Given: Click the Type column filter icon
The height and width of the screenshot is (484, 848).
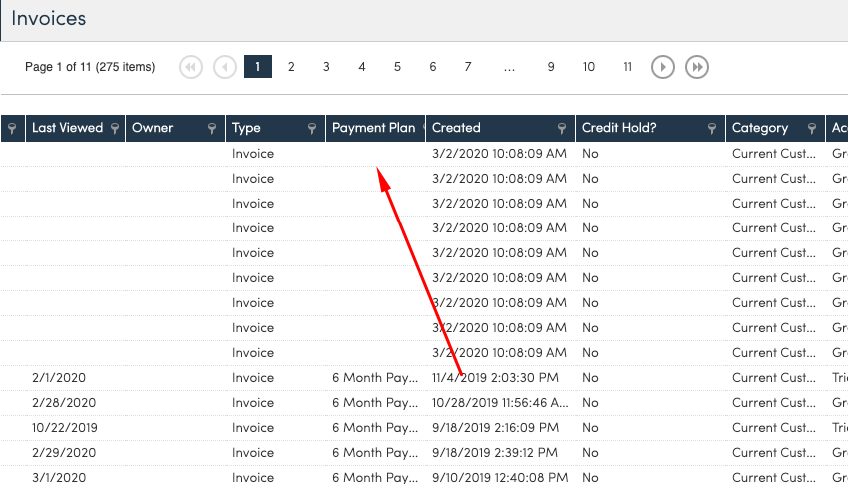Looking at the screenshot, I should (x=313, y=128).
